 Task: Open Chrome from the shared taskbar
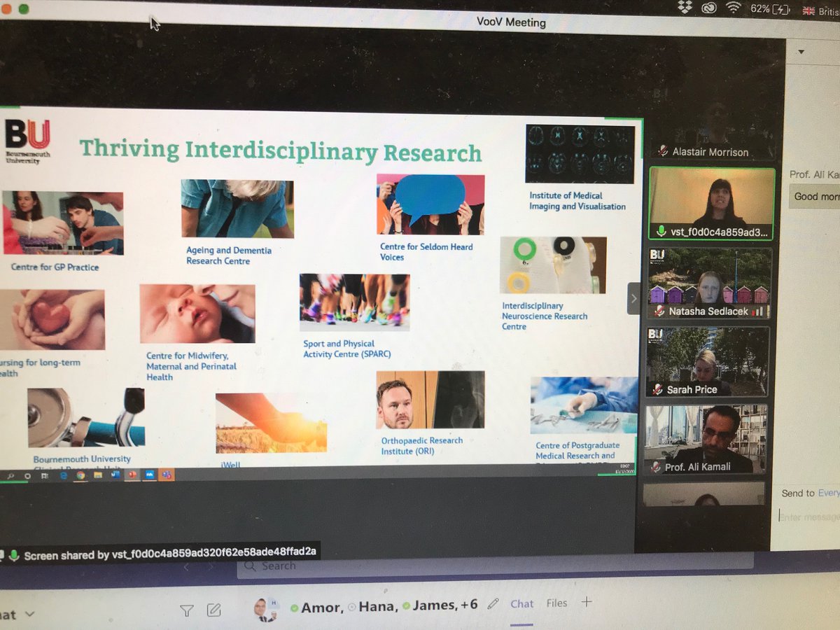(80, 475)
